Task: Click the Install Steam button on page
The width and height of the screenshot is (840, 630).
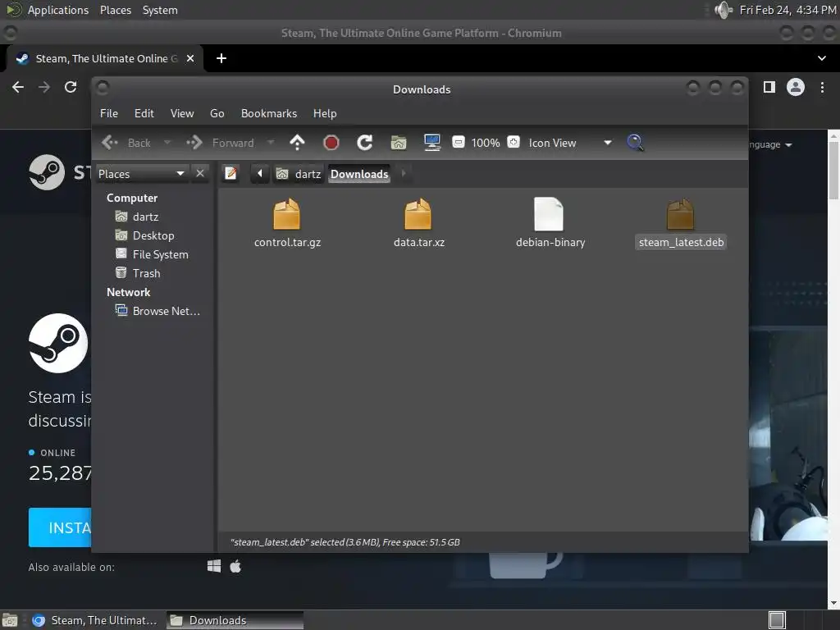Action: point(59,527)
